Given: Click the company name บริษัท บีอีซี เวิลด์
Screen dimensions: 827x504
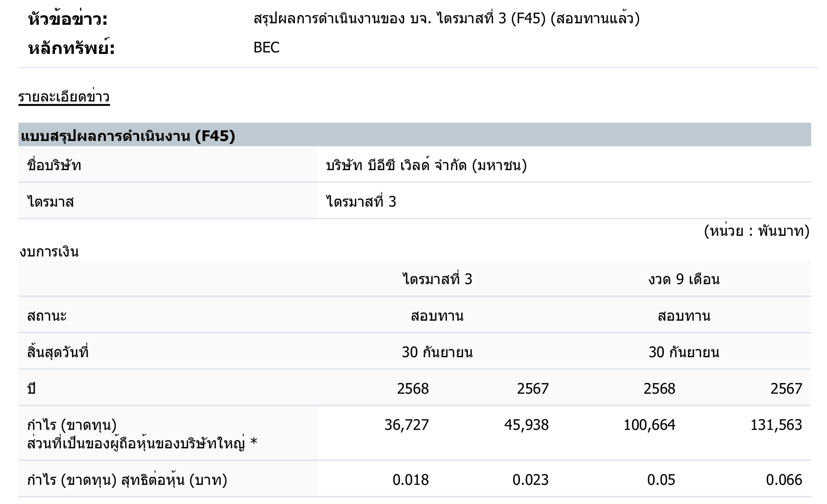Looking at the screenshot, I should (426, 165).
